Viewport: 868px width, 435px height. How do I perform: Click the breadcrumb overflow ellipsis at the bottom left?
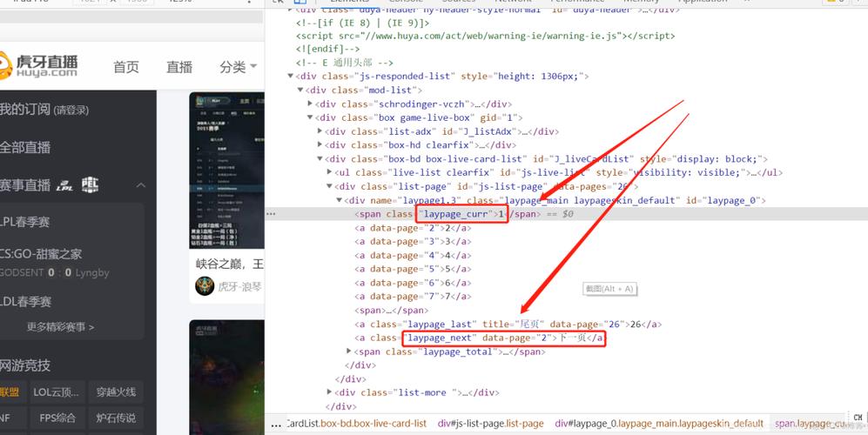pyautogui.click(x=276, y=424)
